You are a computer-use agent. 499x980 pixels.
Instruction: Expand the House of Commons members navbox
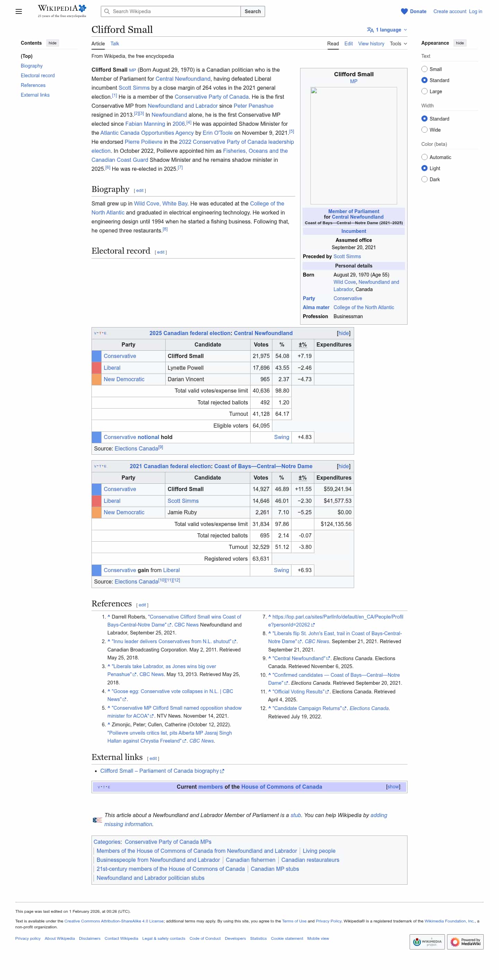[x=393, y=787]
